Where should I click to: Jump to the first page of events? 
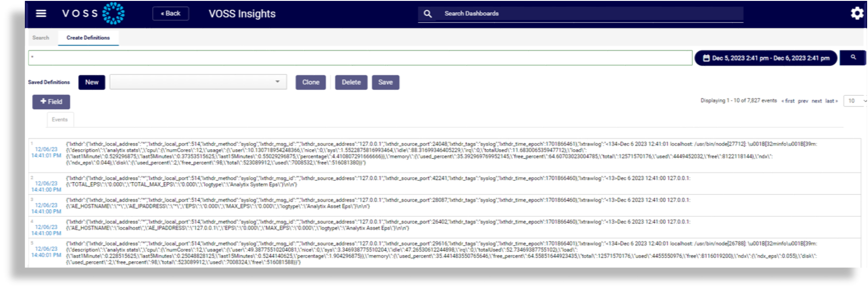pos(788,101)
